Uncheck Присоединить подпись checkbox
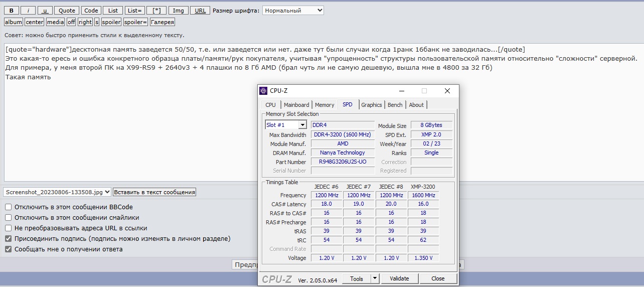Image resolution: width=644 pixels, height=287 pixels. [8, 238]
